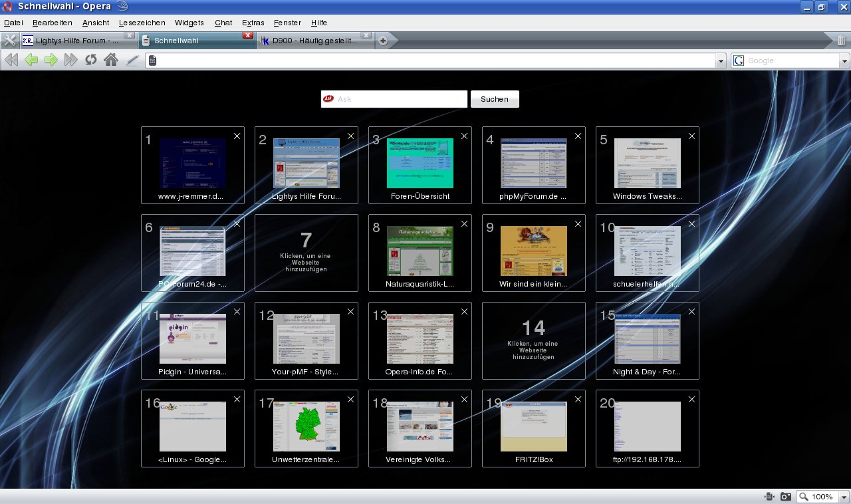Click the Ask logo in the search box

tap(328, 99)
